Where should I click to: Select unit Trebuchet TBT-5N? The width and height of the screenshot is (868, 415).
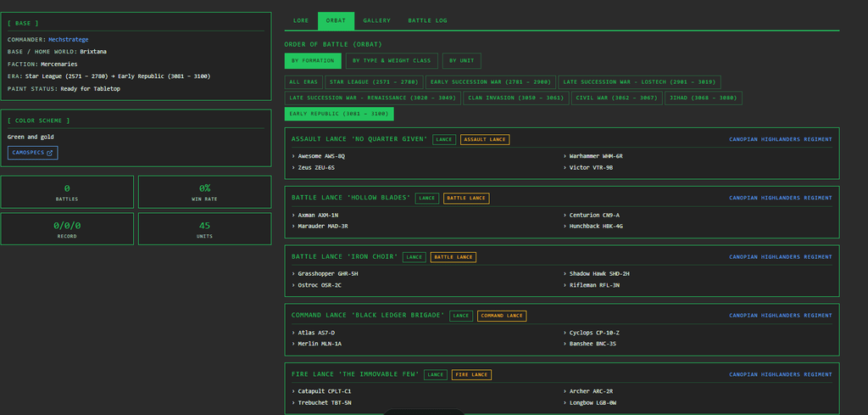pos(323,403)
